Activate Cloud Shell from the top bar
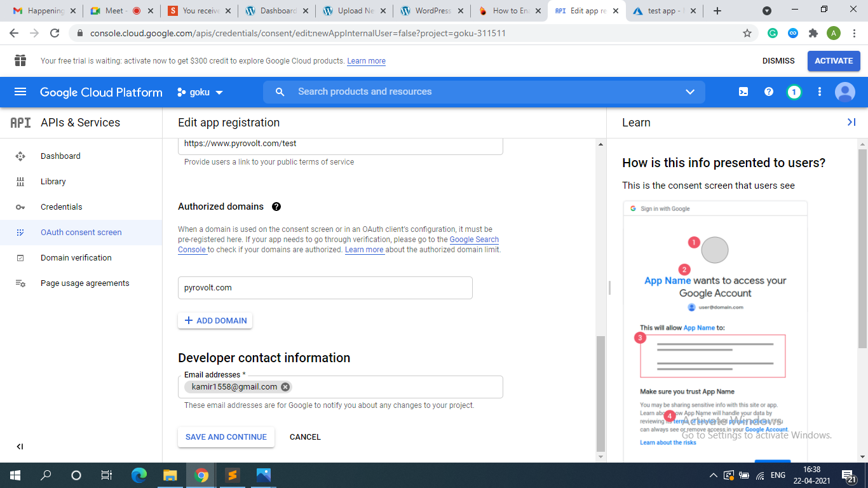The height and width of the screenshot is (488, 868). 743,92
